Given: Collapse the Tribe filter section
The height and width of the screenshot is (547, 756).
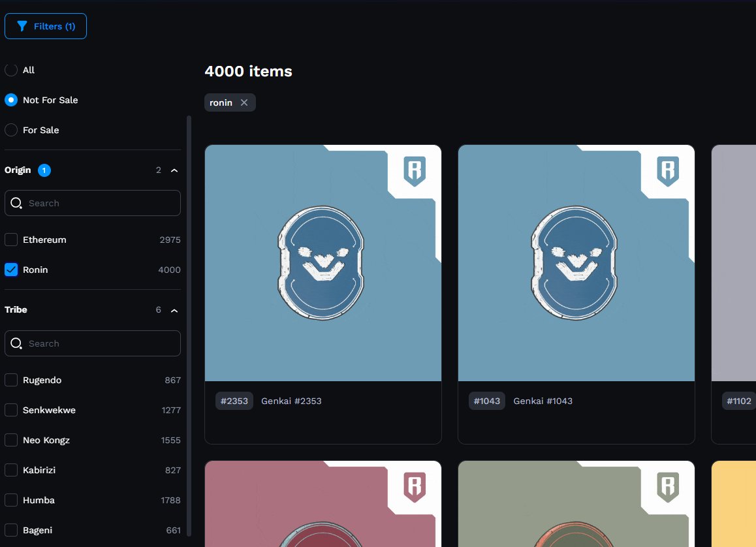Looking at the screenshot, I should pyautogui.click(x=174, y=310).
